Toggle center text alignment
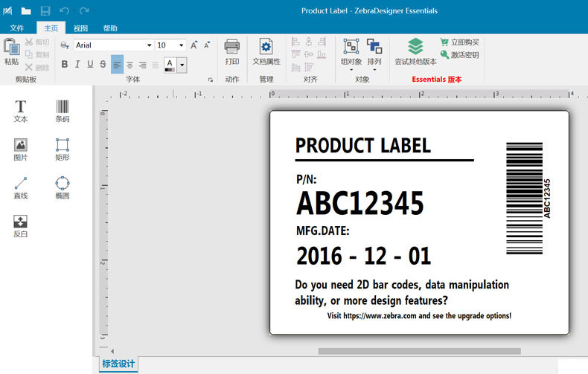 point(130,65)
